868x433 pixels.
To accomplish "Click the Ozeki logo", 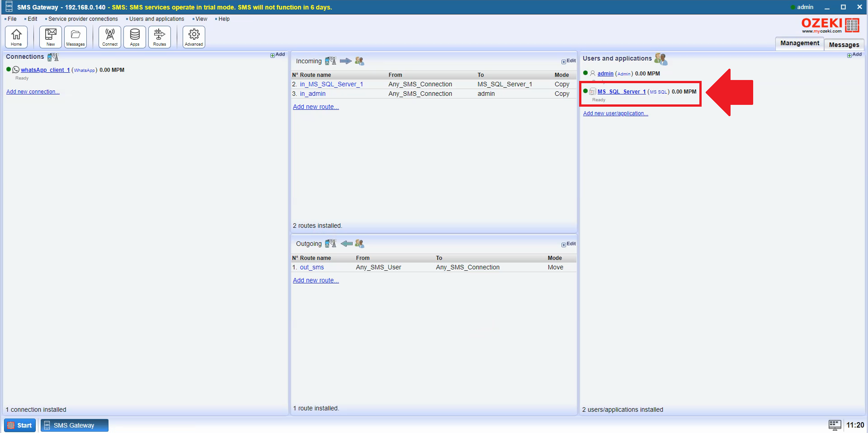I will (x=830, y=25).
